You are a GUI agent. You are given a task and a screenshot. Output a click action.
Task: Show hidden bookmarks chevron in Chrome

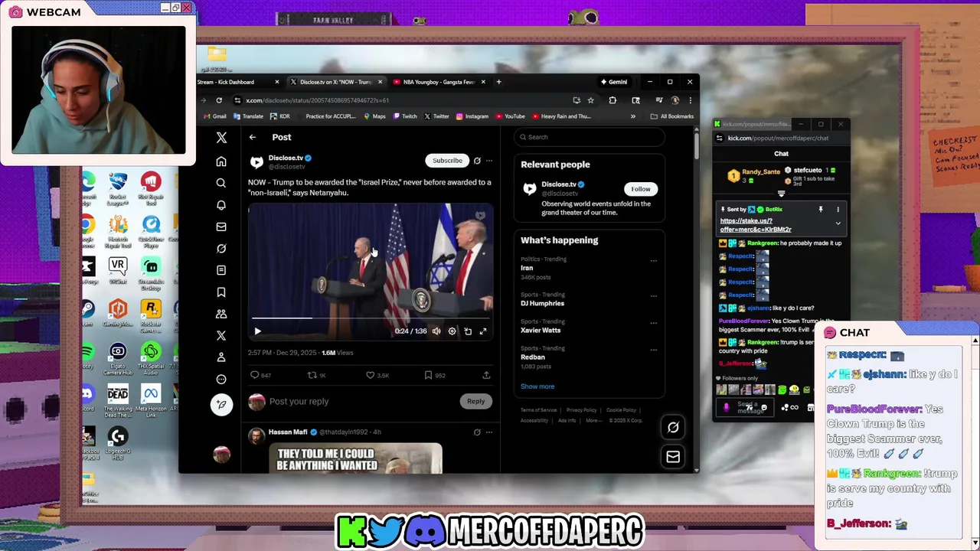[633, 116]
